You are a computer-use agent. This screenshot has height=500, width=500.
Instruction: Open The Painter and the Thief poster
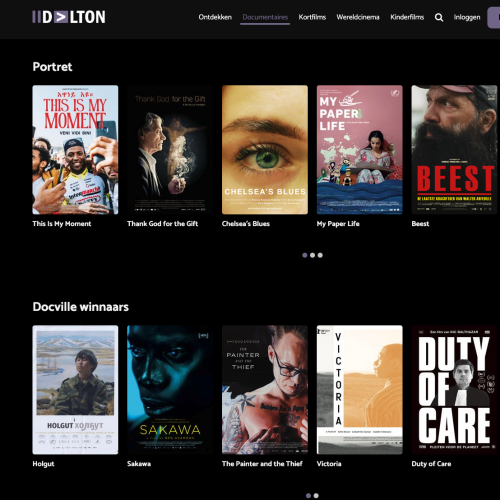pos(265,390)
